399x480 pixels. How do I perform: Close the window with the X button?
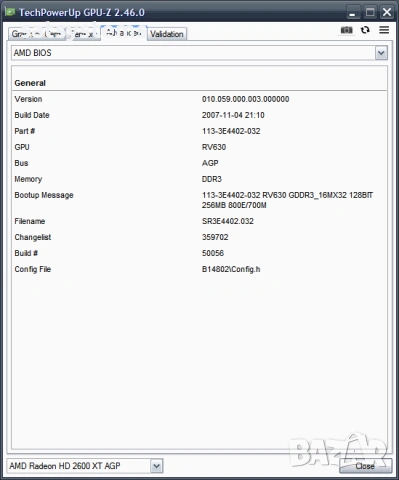coord(387,13)
